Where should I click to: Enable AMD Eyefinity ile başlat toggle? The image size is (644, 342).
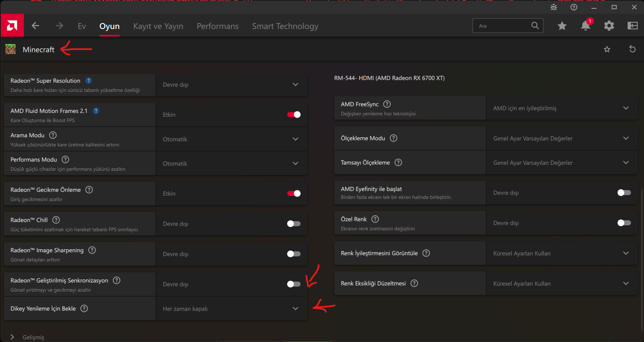point(624,193)
